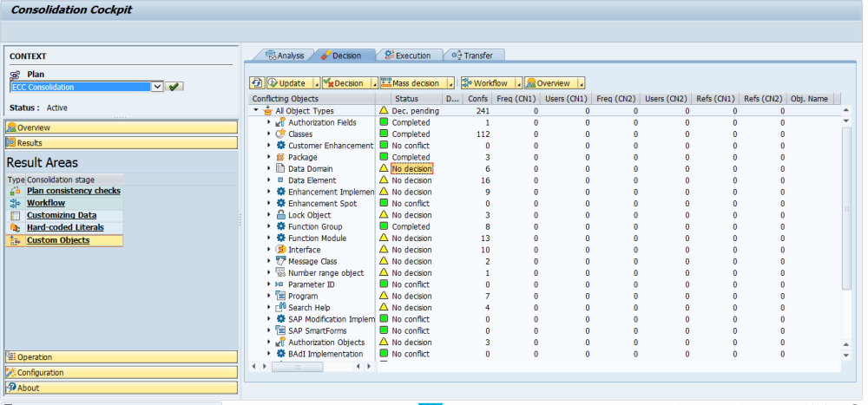Click the 241 conflicts value

[x=483, y=111]
